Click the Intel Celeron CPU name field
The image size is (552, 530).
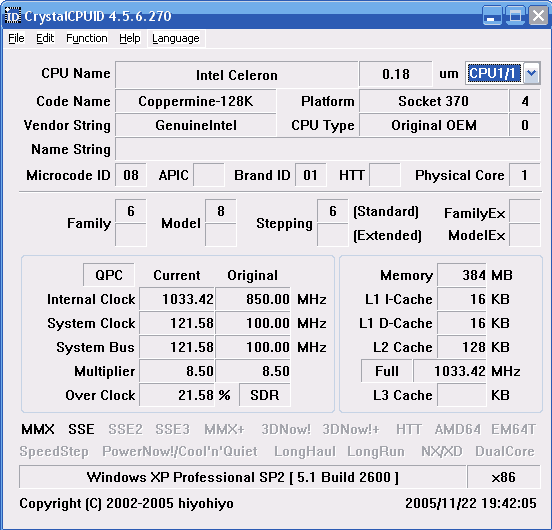[237, 75]
